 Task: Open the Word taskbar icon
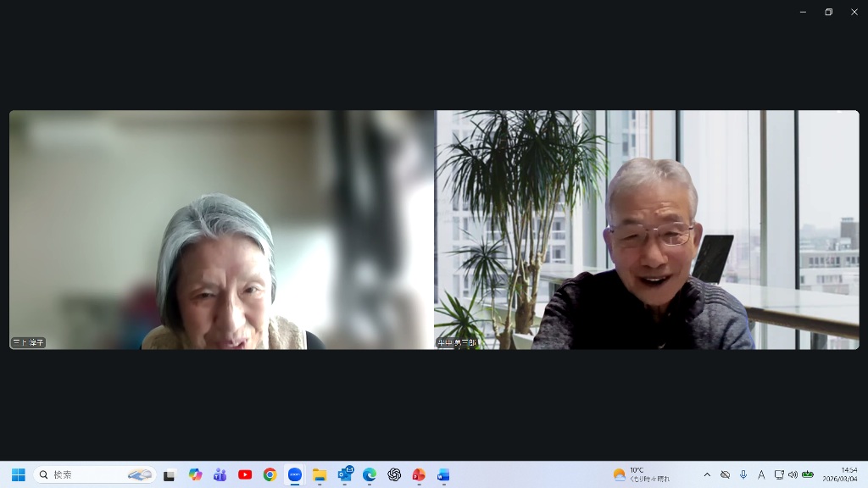(x=443, y=474)
